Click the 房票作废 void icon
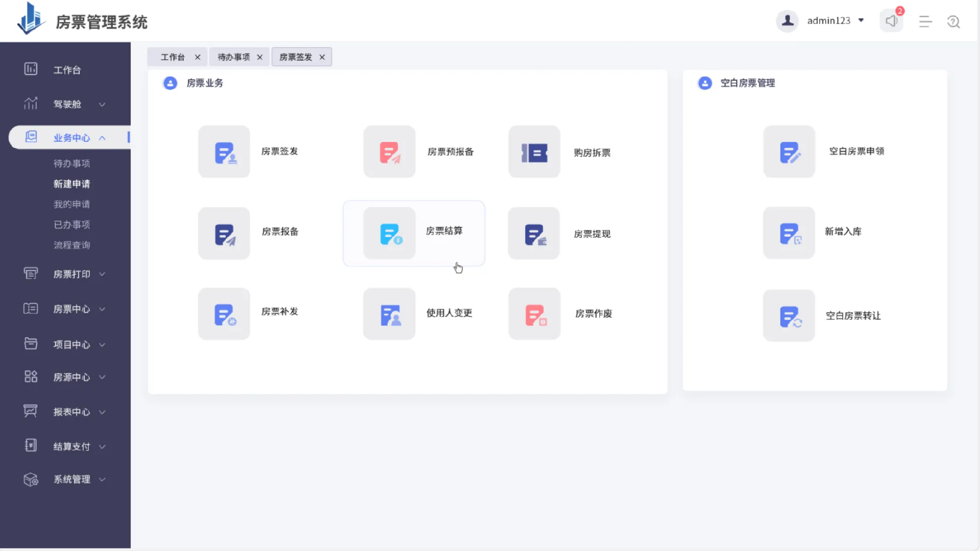This screenshot has height=551, width=980. click(x=534, y=314)
